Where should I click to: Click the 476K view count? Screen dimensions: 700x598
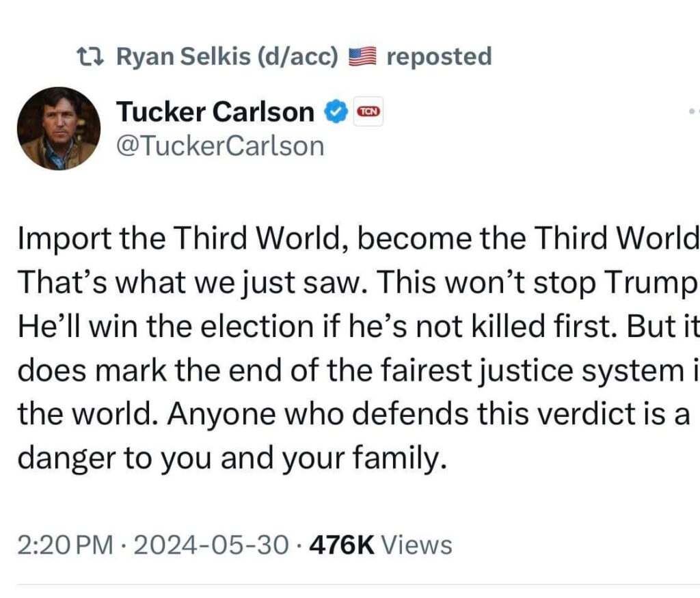(342, 545)
